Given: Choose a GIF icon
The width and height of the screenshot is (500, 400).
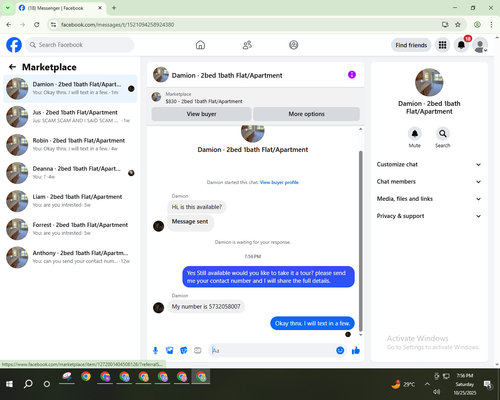Looking at the screenshot, I should click(x=198, y=350).
